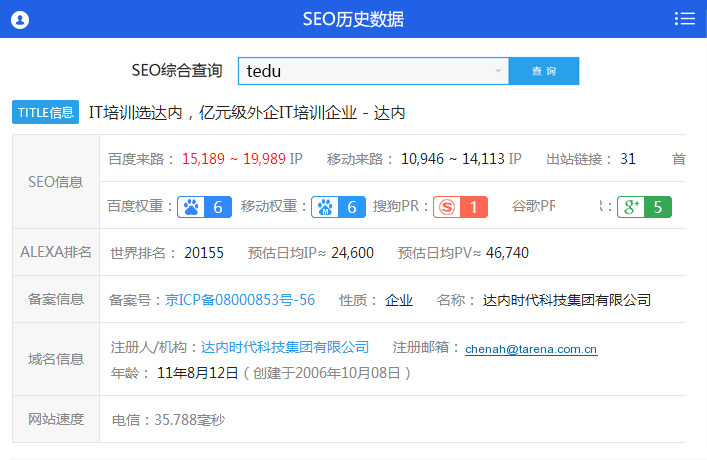The width and height of the screenshot is (707, 460).
Task: Open registrant link 达内时代科技集团有限公司
Action: pos(285,347)
